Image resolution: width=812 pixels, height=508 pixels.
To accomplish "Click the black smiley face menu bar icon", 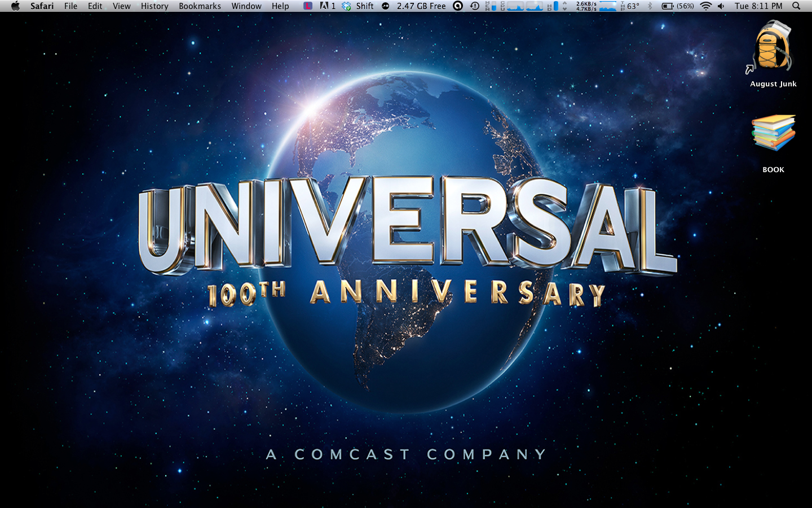I will tap(386, 6).
